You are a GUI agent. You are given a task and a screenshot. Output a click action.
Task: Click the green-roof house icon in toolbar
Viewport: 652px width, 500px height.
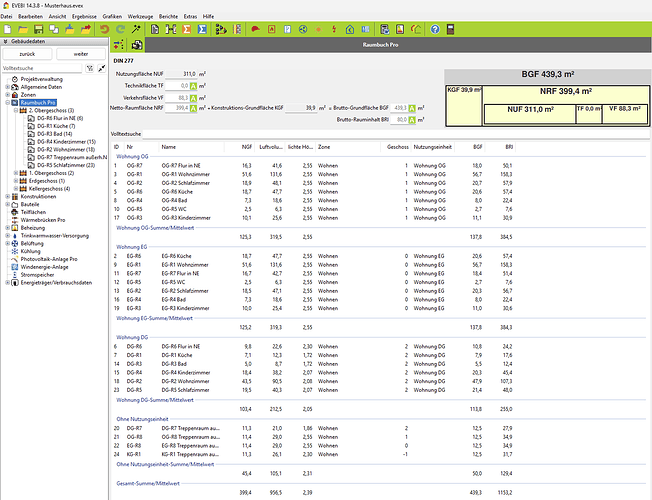click(x=416, y=29)
